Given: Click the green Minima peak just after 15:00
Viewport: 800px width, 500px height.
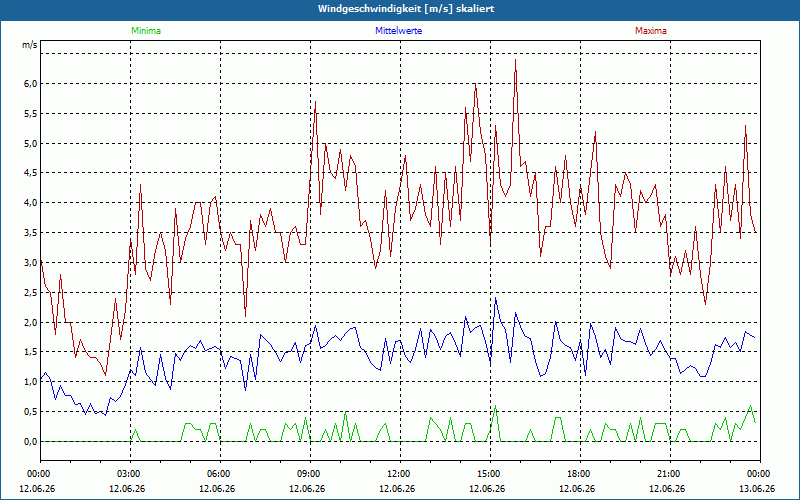Looking at the screenshot, I should 495,406.
